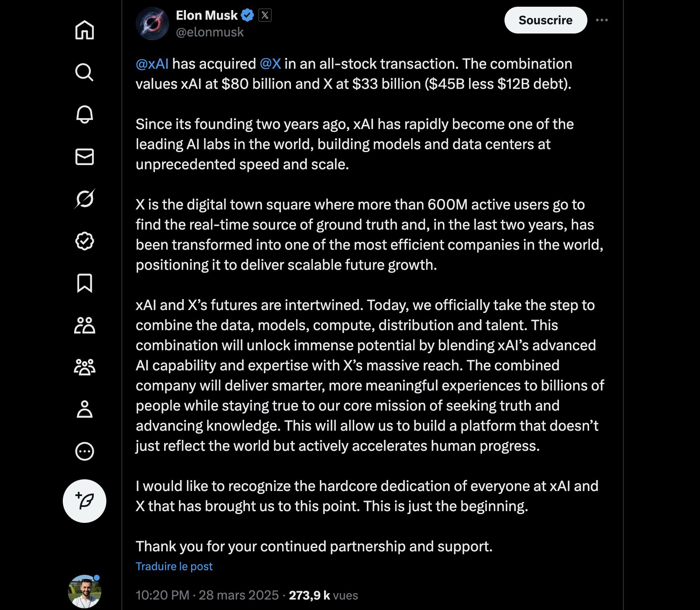Compose a new post with feather button
This screenshot has width=700, height=610.
click(85, 501)
